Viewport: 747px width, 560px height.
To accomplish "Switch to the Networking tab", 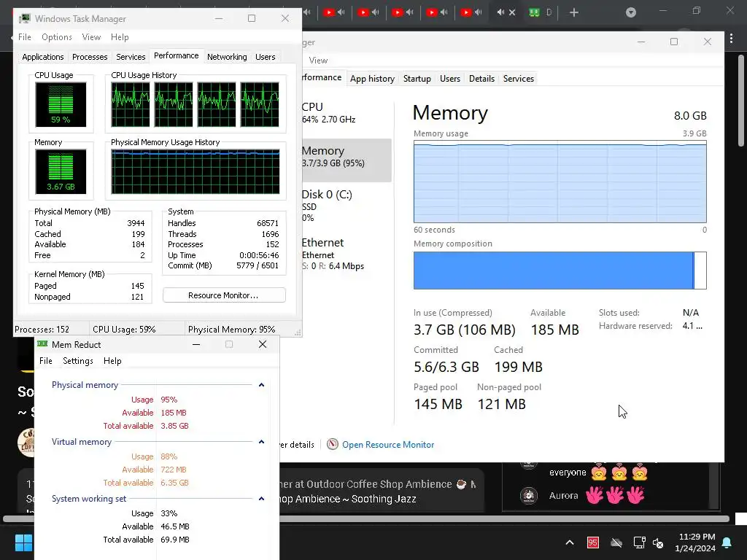I will 227,57.
